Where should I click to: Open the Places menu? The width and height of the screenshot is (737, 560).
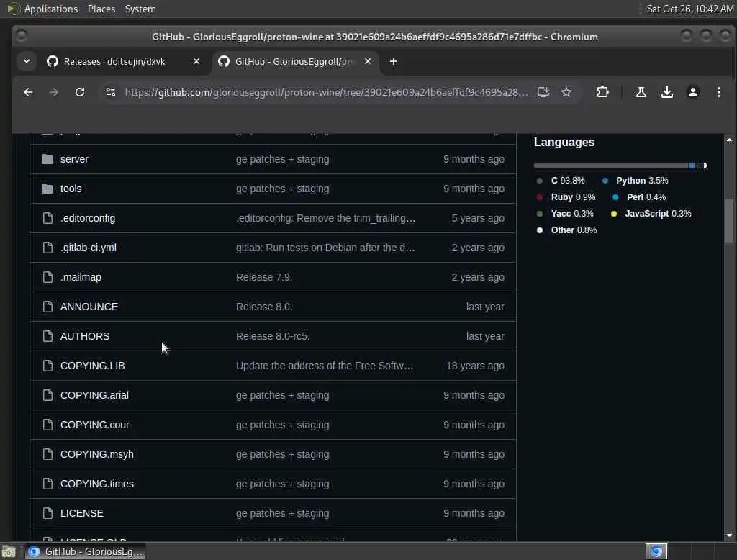[x=101, y=9]
